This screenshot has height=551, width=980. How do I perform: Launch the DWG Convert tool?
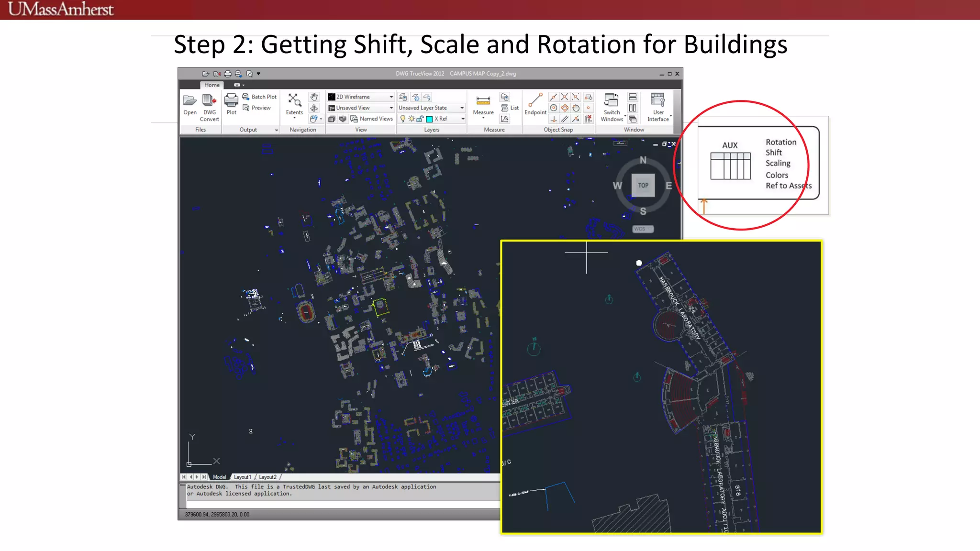click(x=209, y=108)
